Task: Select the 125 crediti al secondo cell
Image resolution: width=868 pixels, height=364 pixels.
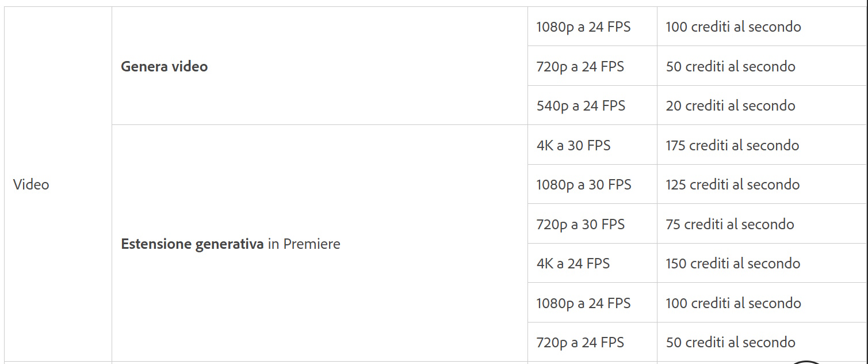Action: (732, 185)
